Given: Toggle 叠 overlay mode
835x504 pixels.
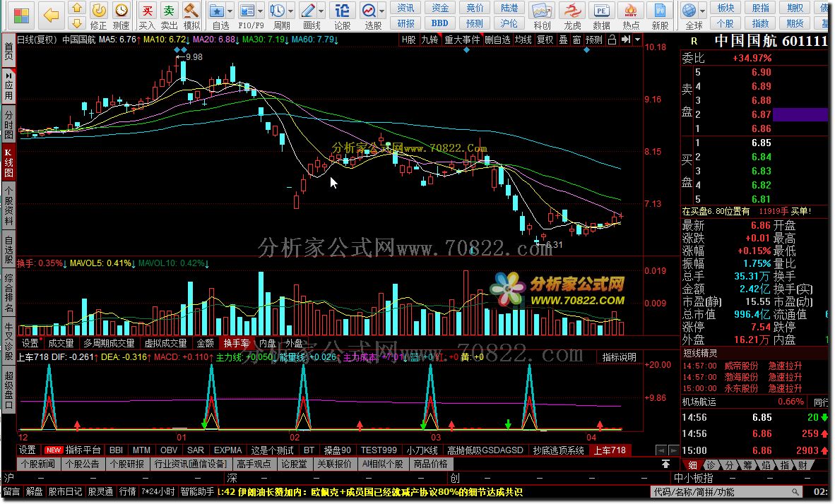Looking at the screenshot, I should pos(563,40).
